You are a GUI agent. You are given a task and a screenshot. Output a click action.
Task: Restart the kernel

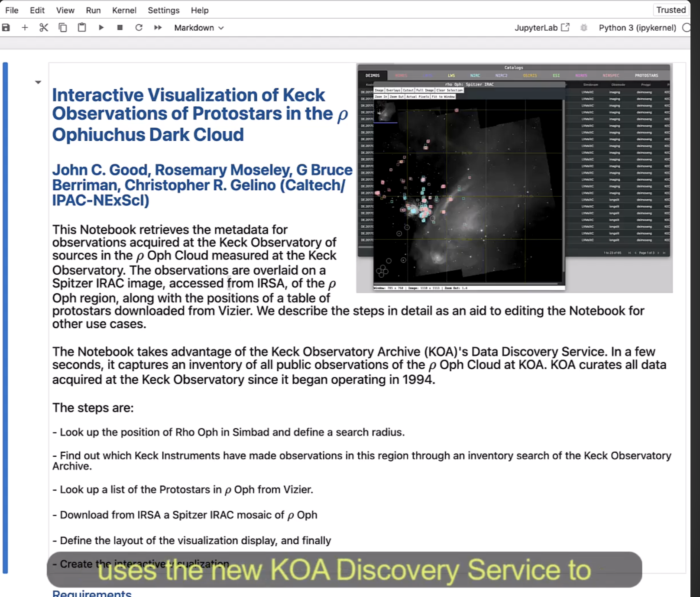coord(139,28)
